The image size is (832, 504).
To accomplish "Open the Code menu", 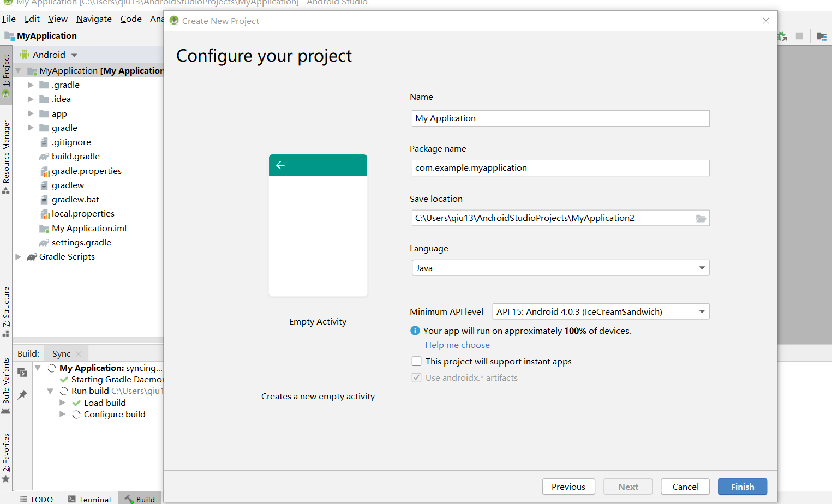I will pyautogui.click(x=131, y=19).
